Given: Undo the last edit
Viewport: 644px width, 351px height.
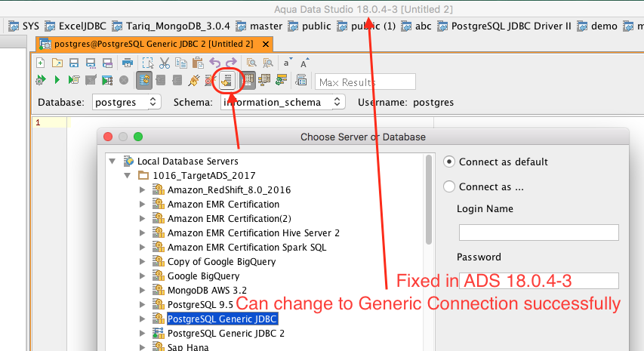Looking at the screenshot, I should pyautogui.click(x=215, y=63).
